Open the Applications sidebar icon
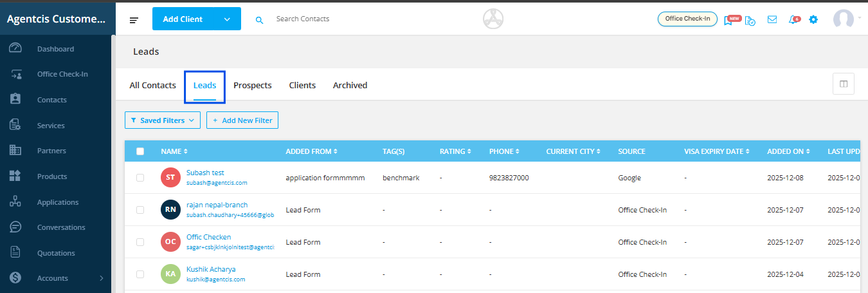Screen dimensions: 868x293 click(16, 202)
